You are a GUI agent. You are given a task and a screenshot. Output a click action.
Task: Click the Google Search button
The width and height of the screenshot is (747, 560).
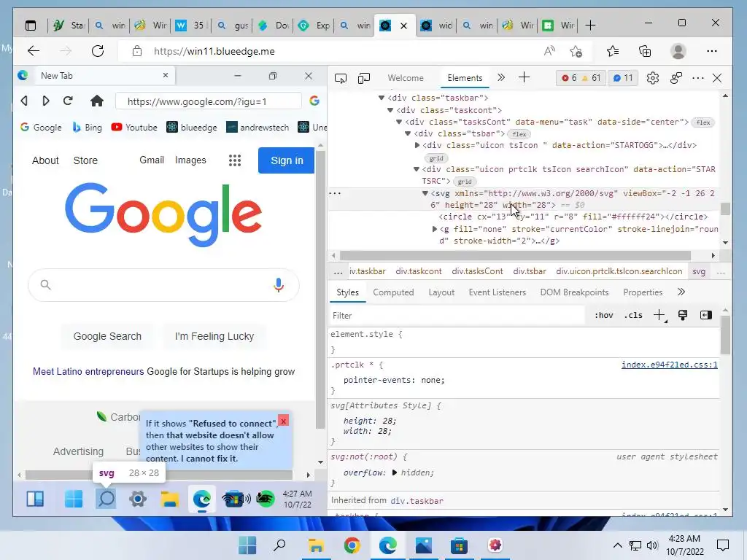pos(107,336)
